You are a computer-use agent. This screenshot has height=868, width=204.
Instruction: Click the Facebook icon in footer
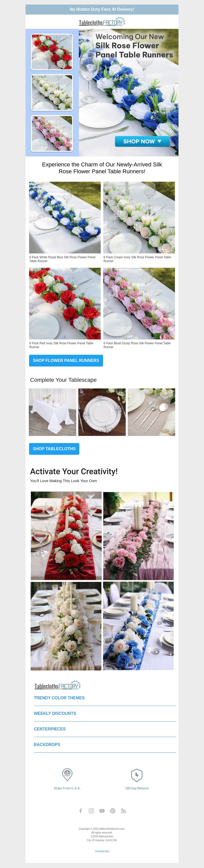click(x=81, y=811)
